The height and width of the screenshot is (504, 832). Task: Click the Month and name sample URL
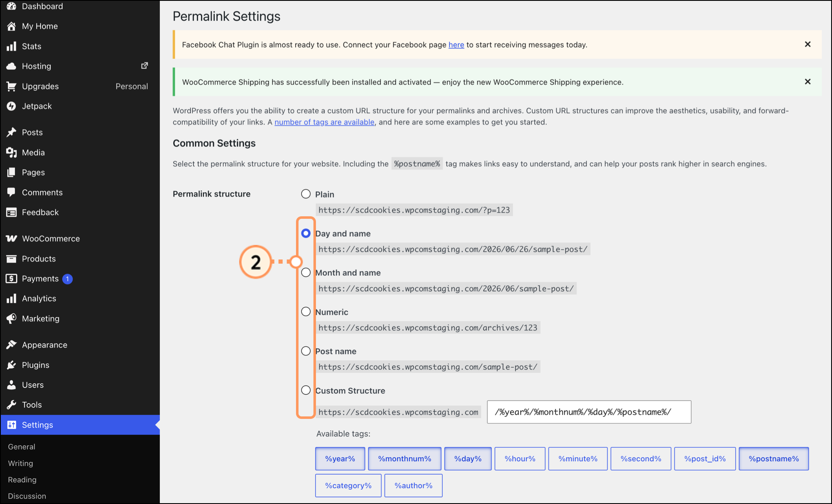446,289
